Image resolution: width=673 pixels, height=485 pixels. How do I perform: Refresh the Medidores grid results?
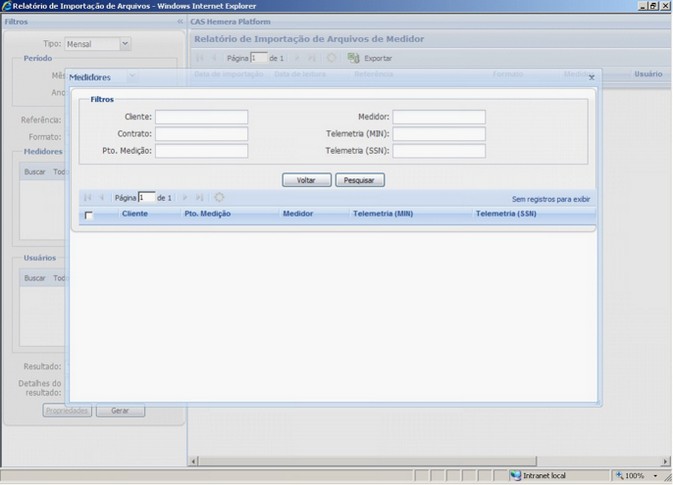(x=219, y=198)
